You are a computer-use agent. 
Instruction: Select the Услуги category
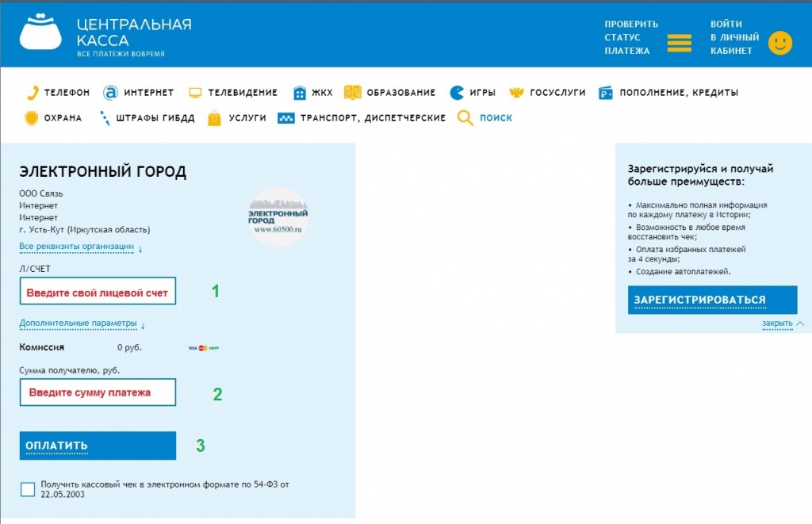[x=247, y=118]
